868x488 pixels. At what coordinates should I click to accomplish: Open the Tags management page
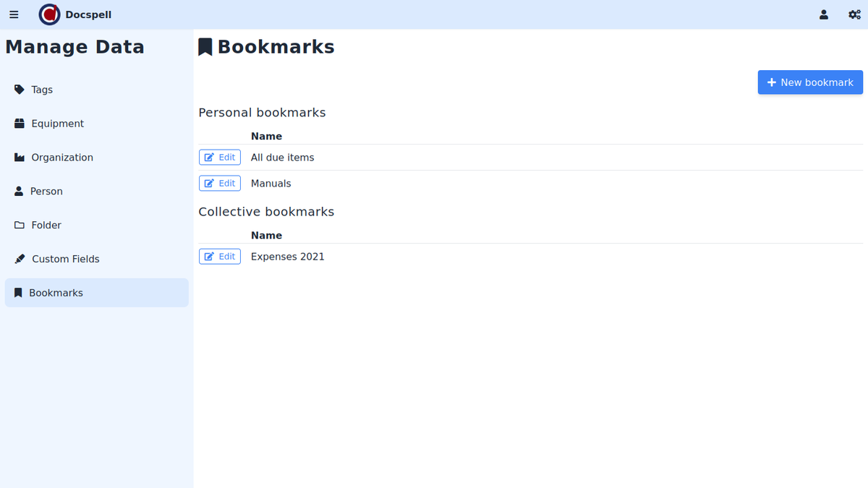(x=42, y=90)
